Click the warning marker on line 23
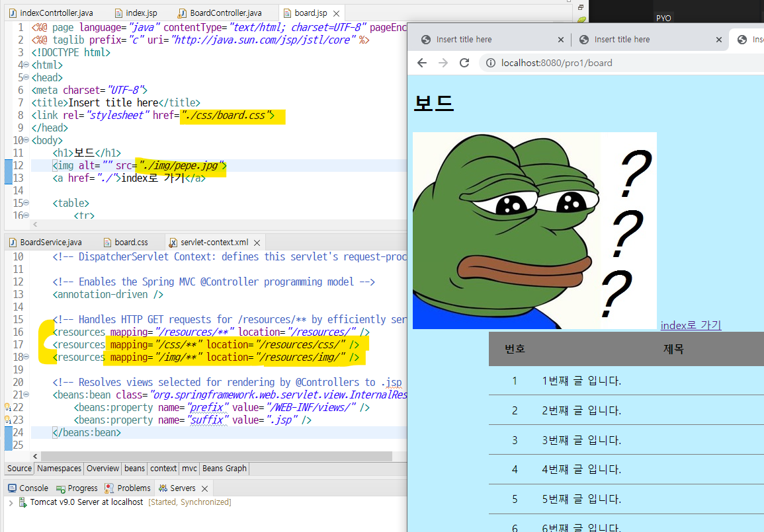Screen dimensions: 764x532 click(x=7, y=420)
